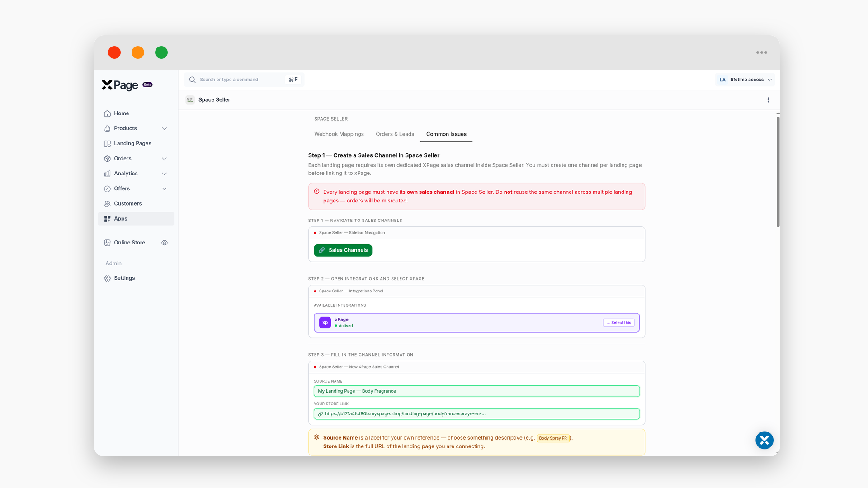The height and width of the screenshot is (488, 868).
Task: Open the blue xPage help chat bubble
Action: coord(764,440)
